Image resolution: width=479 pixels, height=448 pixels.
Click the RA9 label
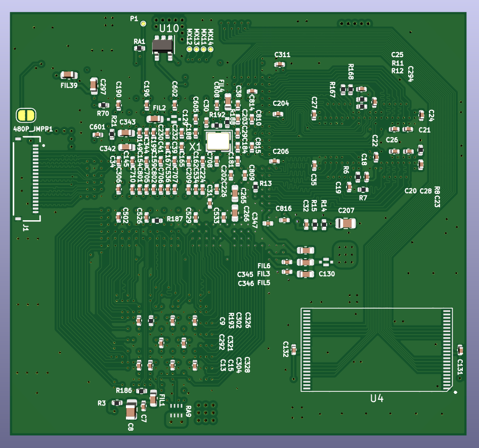189,412
